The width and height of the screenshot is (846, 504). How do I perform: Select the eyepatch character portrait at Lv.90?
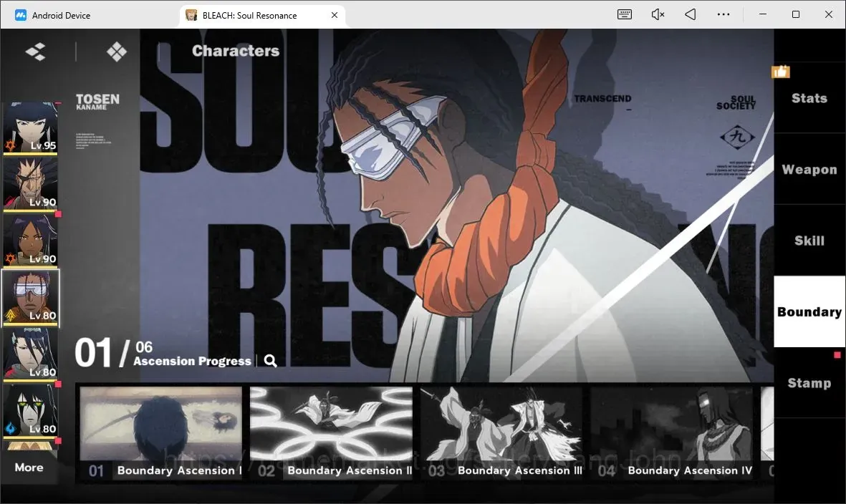pos(30,184)
